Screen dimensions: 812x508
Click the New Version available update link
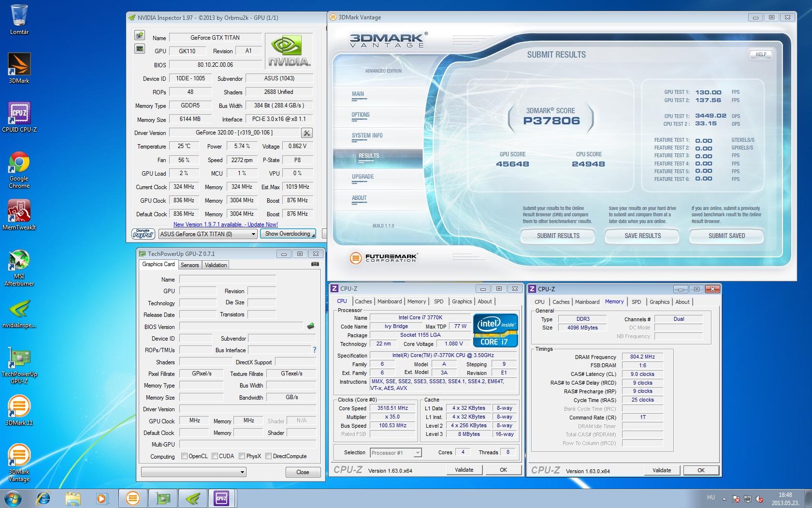pyautogui.click(x=225, y=224)
